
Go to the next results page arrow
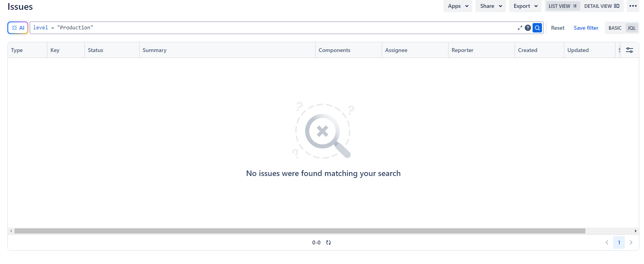631,242
